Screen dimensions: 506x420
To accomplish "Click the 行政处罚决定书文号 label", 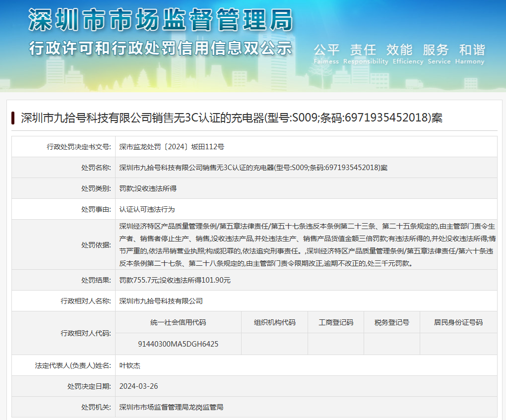I will tap(79, 147).
